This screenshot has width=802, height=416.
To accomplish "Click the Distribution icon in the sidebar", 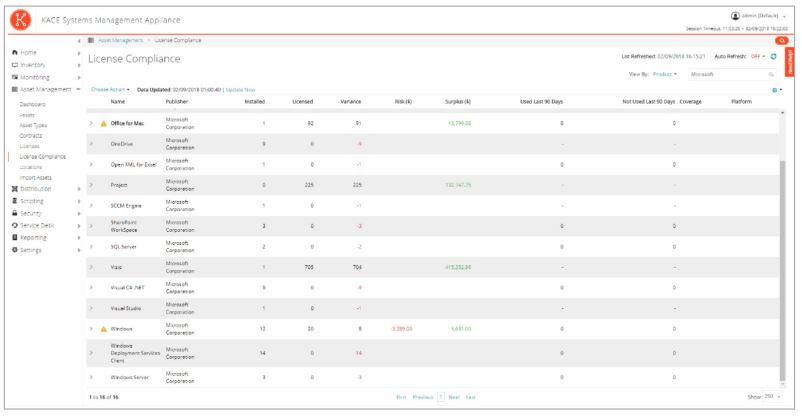I will (x=15, y=189).
